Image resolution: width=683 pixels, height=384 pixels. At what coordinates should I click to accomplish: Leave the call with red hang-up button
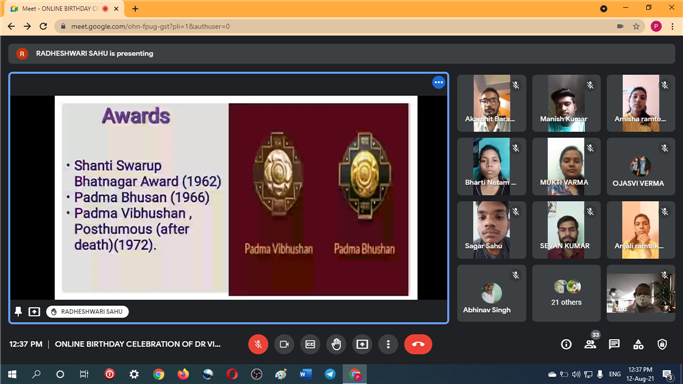click(418, 344)
